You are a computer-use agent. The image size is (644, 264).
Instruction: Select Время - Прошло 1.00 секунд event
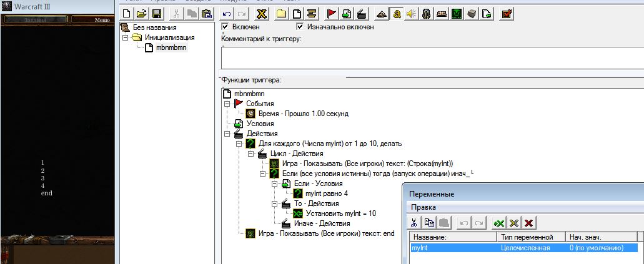(304, 114)
